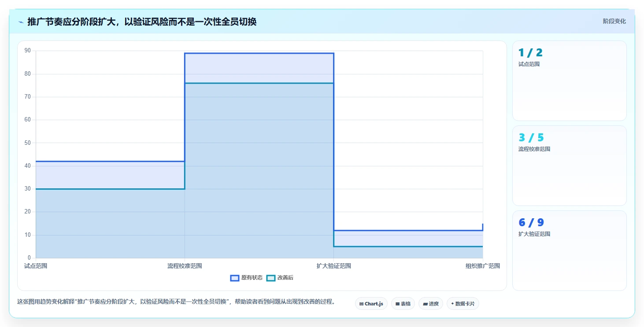This screenshot has width=644, height=327.
Task: Click the teal 改善后 legend swatch
Action: [x=271, y=278]
